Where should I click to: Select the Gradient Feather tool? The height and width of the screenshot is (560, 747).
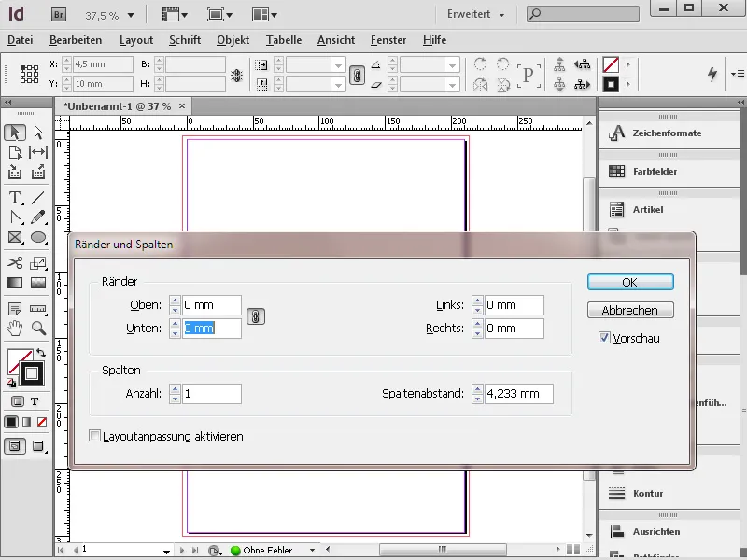[x=38, y=283]
